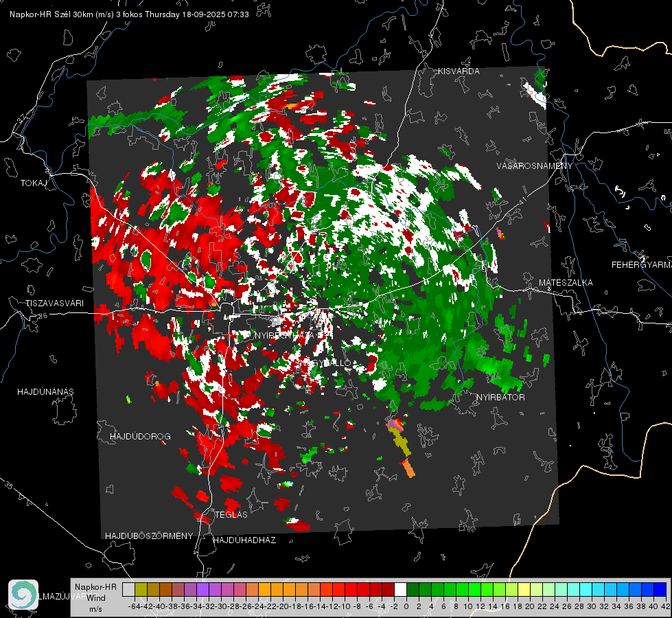Click road number 35 at lower left
The image size is (672, 618).
tap(8, 485)
